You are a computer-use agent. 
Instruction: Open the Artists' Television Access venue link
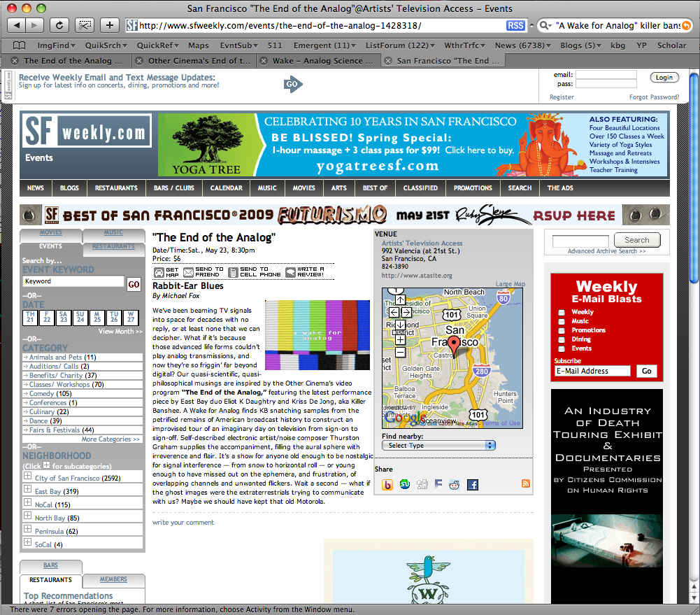[422, 243]
